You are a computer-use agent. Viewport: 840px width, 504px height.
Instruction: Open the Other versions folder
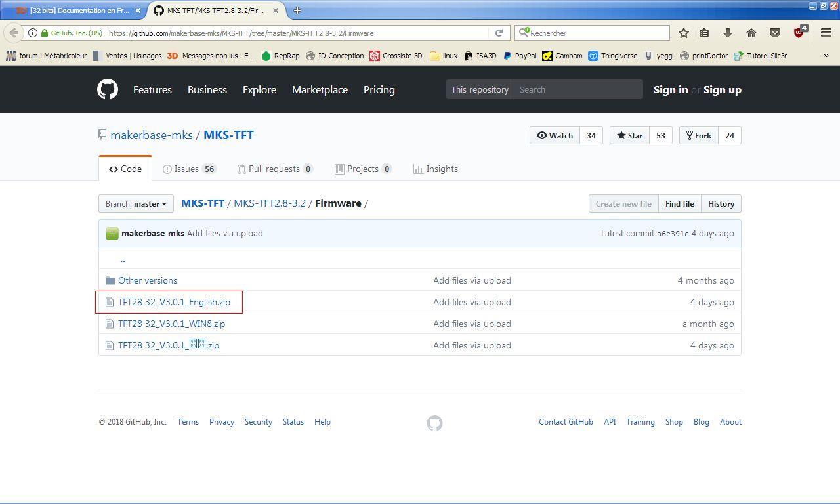click(x=148, y=280)
